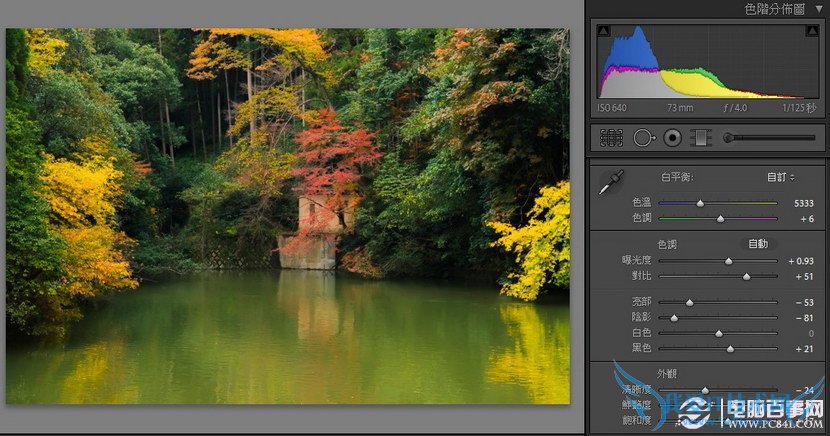Viewport: 830px width, 436px height.
Task: Click the 陰影 slider label
Action: pos(642,317)
